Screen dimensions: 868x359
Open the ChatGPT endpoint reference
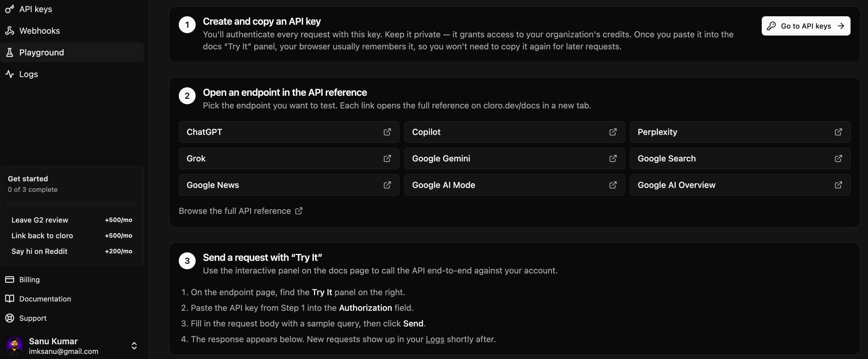[289, 132]
